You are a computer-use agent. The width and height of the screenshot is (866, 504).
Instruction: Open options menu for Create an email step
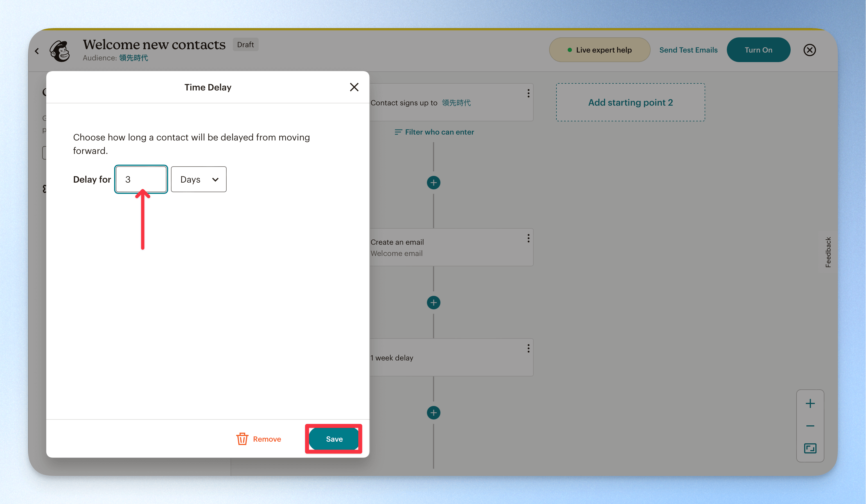528,238
